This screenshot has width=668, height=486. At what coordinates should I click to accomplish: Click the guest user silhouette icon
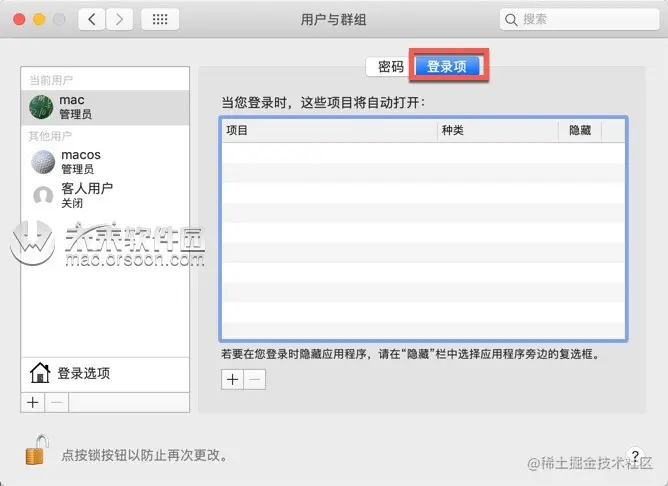[x=43, y=196]
